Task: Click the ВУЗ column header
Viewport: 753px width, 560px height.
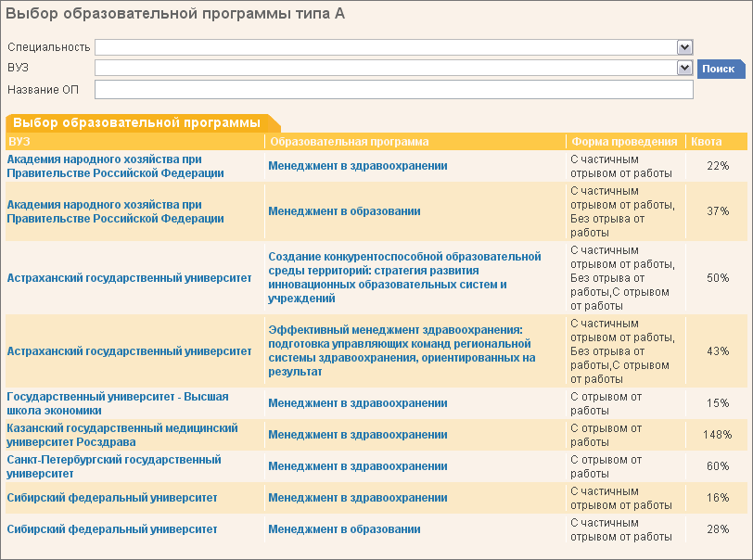Action: click(19, 142)
